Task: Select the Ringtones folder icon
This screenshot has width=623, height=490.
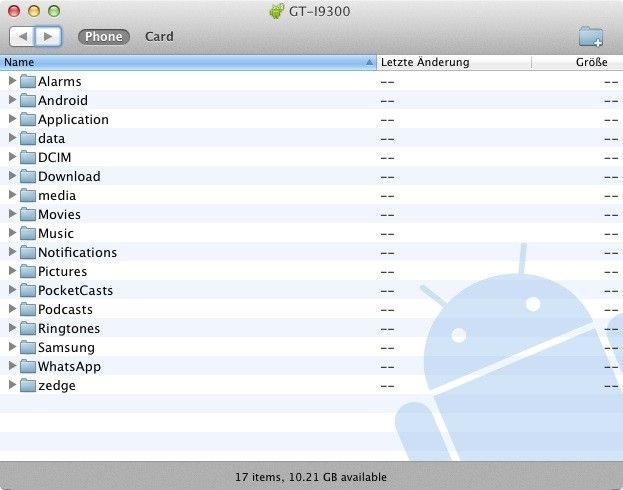Action: (x=28, y=329)
